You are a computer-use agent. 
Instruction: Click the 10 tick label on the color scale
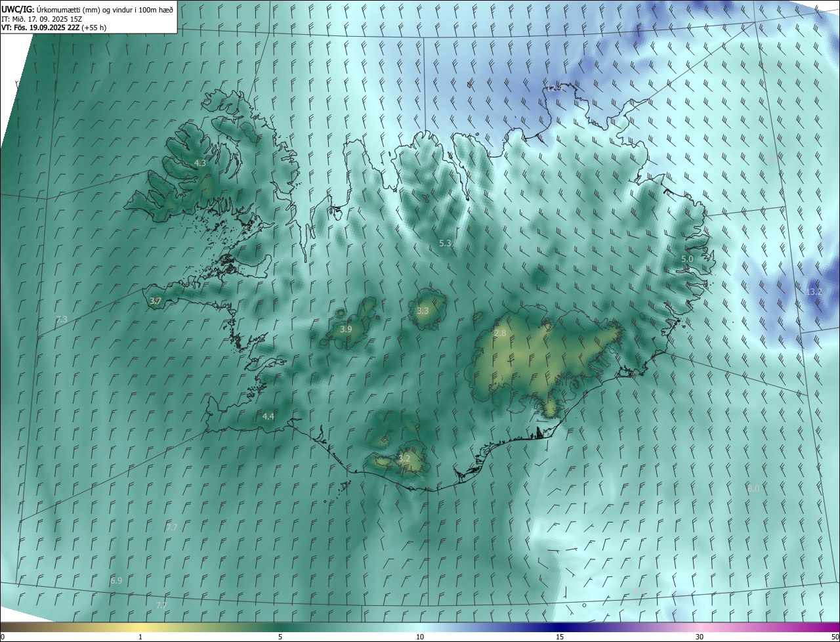[420, 637]
